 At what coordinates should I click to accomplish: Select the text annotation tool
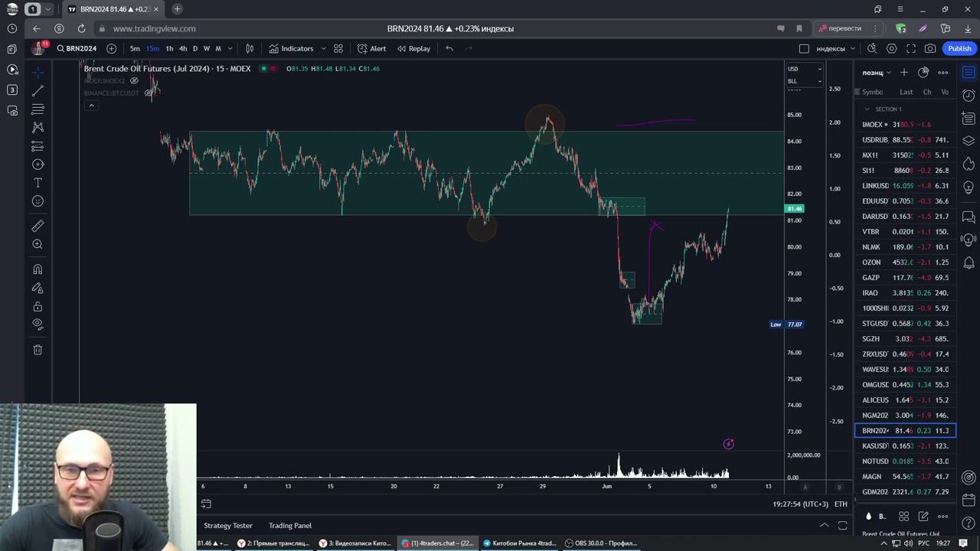[38, 183]
